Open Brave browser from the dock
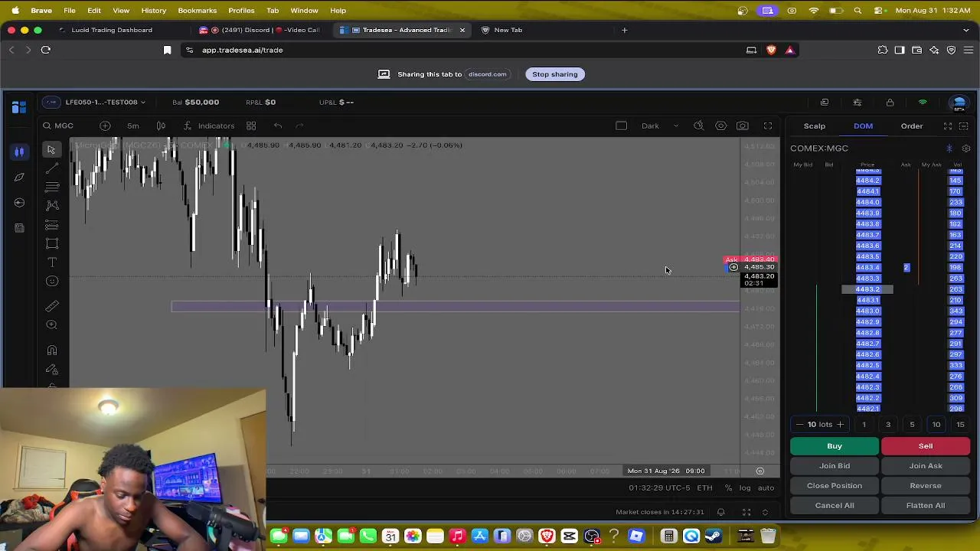Viewport: 980px width, 551px height. click(547, 536)
